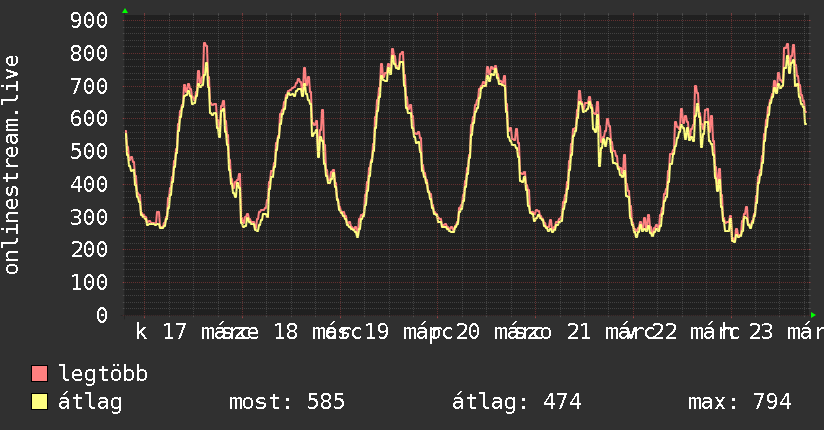This screenshot has height=430, width=824.
Task: Click the 18 date label on x-axis
Action: 286,332
